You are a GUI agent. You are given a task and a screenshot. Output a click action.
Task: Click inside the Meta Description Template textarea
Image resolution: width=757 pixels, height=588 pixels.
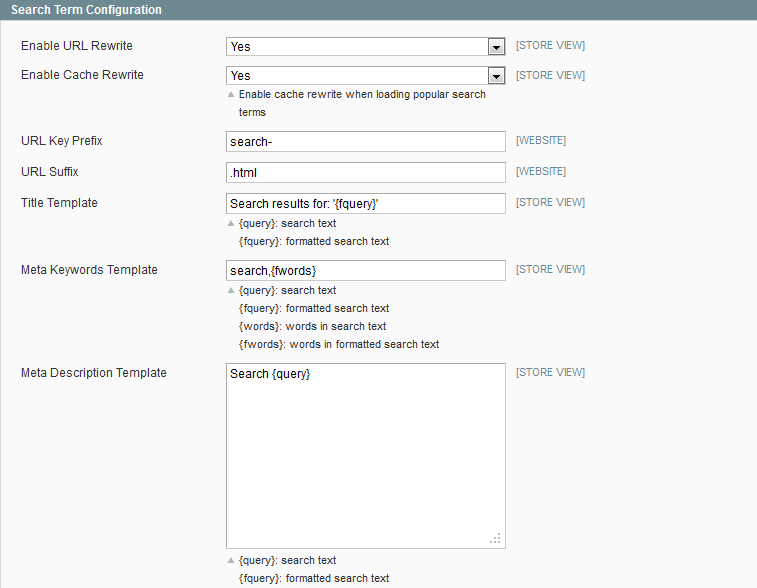pos(365,456)
